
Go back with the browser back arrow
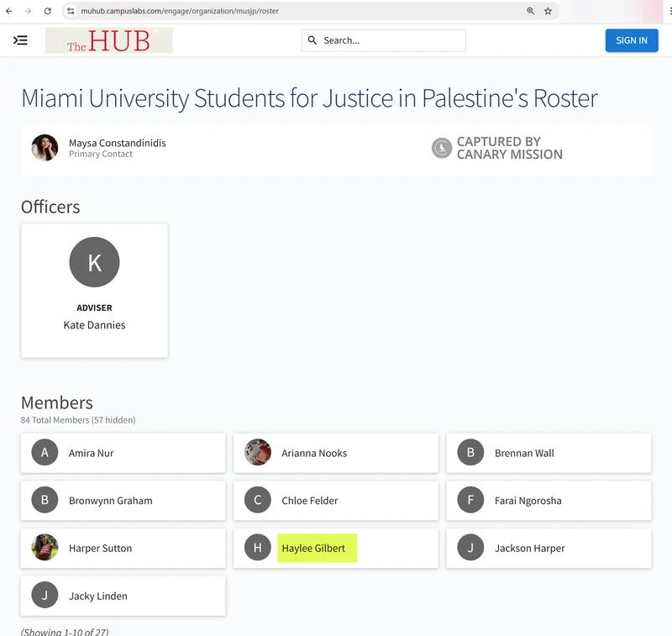9,11
